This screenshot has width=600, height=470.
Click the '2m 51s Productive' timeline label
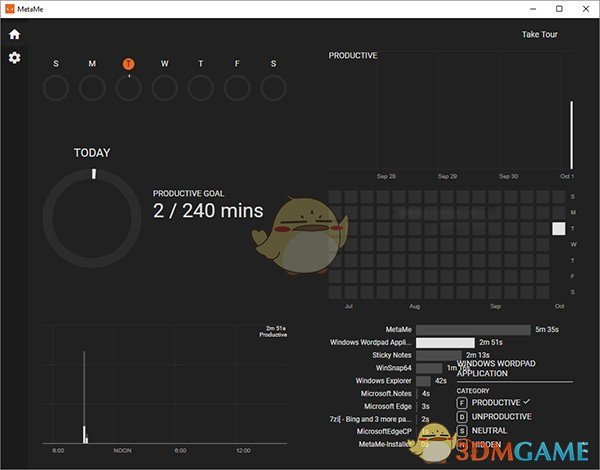[x=273, y=331]
